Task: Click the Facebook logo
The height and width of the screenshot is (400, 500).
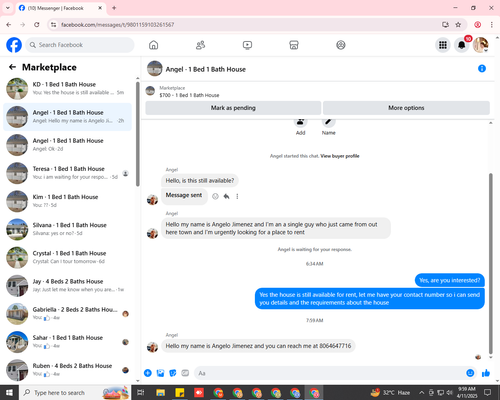Action: click(x=14, y=45)
